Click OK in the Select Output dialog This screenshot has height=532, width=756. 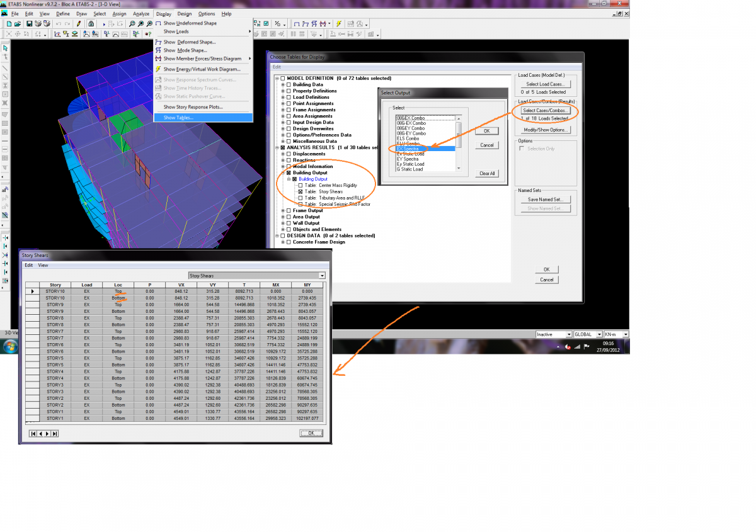point(487,131)
